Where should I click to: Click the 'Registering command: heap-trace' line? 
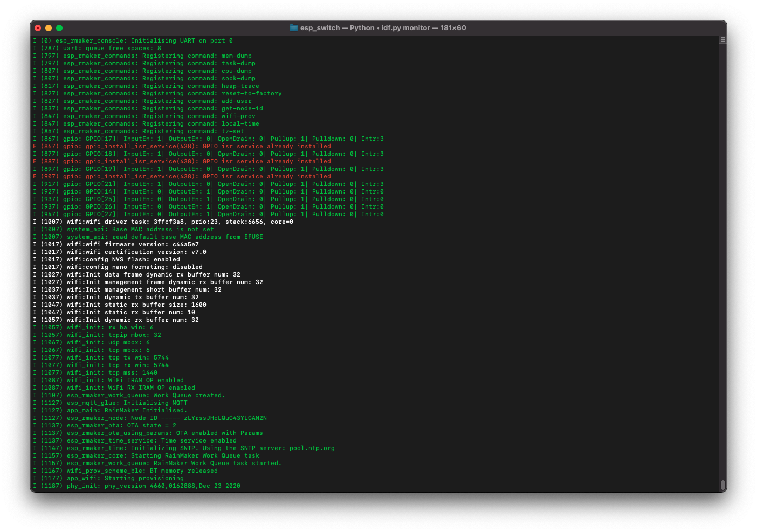146,86
